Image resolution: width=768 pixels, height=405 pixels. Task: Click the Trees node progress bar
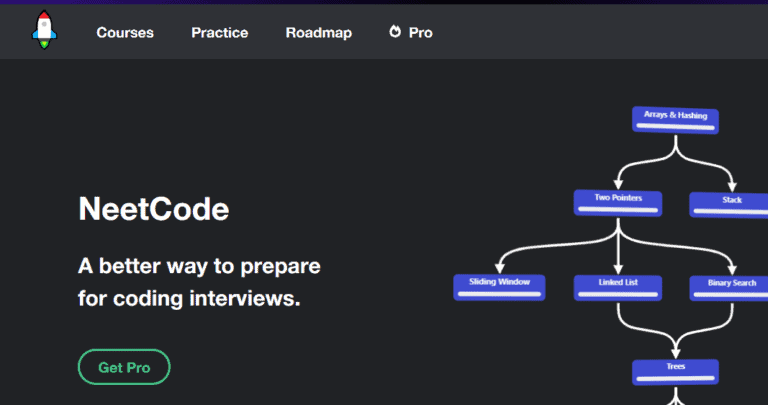[675, 379]
